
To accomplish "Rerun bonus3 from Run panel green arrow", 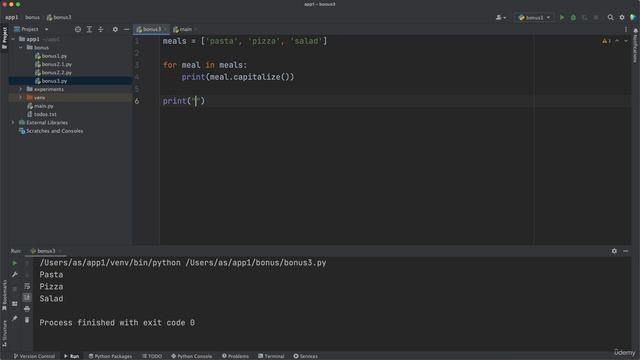I will click(14, 263).
